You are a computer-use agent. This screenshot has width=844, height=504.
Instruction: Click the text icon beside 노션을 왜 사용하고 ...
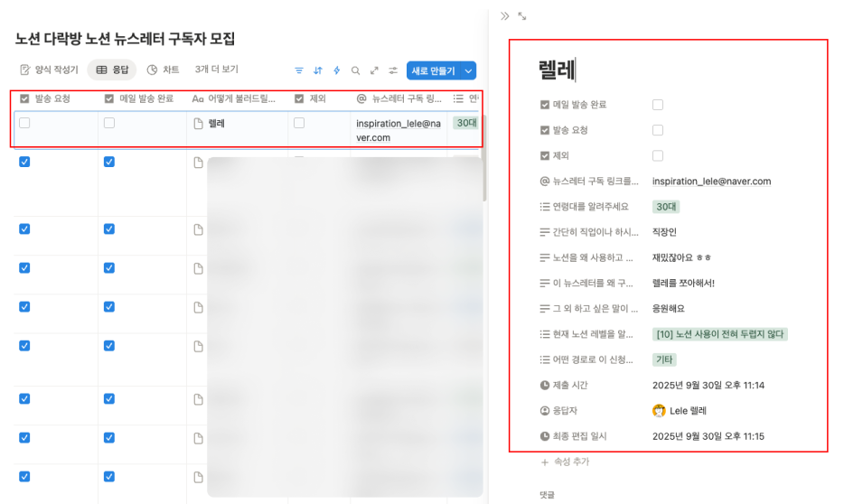(544, 257)
